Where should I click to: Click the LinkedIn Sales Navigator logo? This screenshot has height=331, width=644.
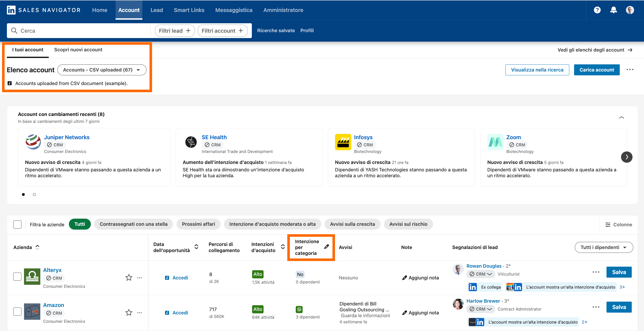point(44,10)
